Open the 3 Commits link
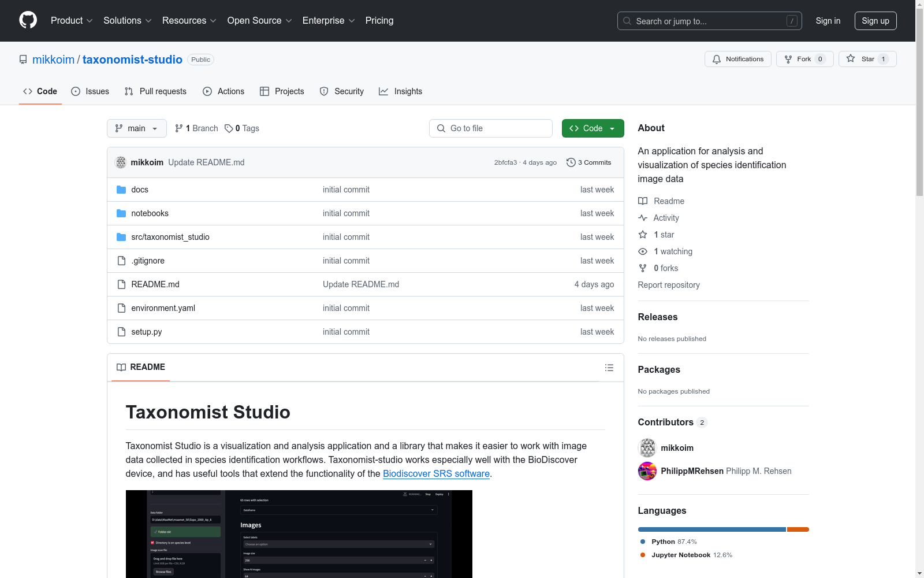The width and height of the screenshot is (924, 578). (589, 162)
